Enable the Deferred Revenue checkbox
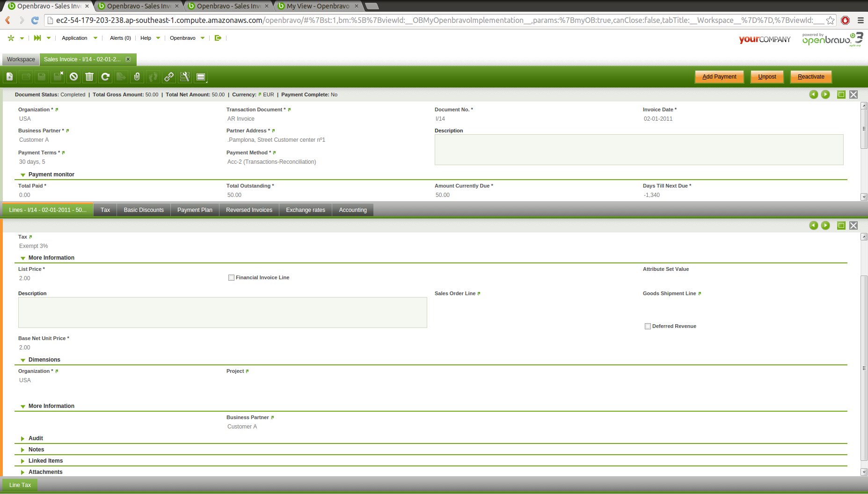The width and height of the screenshot is (868, 494). pyautogui.click(x=648, y=327)
